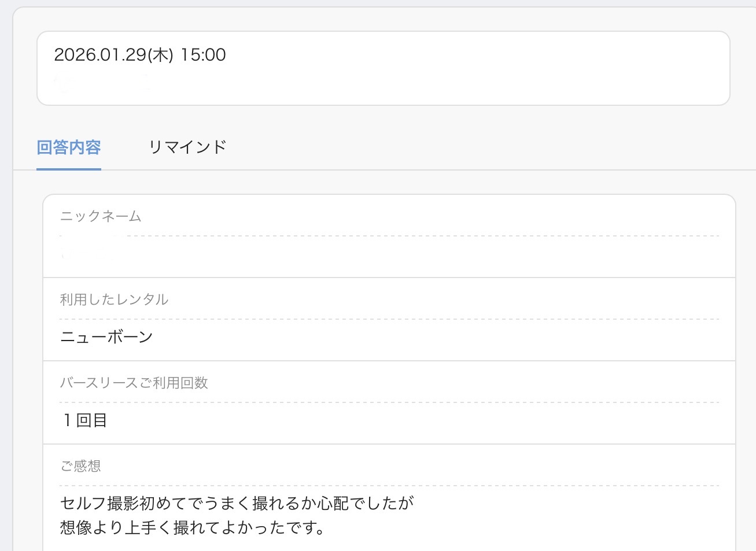Click the feedback line starting 想像より上手く
756x551 pixels.
tap(192, 527)
